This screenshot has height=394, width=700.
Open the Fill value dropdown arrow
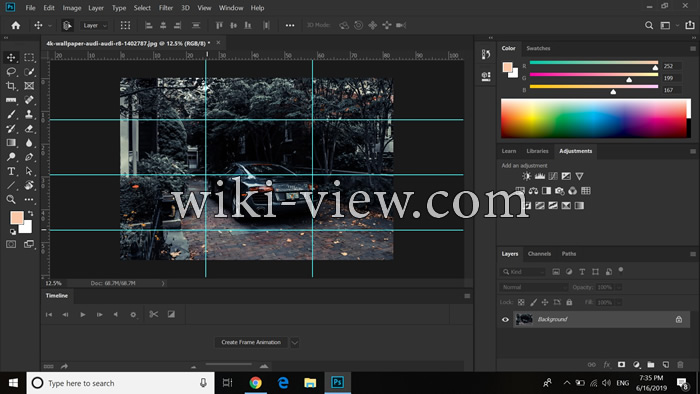[x=619, y=302]
